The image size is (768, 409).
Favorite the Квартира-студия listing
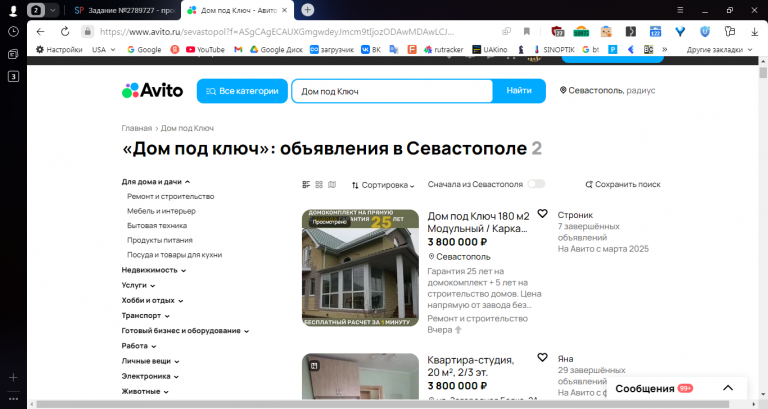[x=542, y=358]
